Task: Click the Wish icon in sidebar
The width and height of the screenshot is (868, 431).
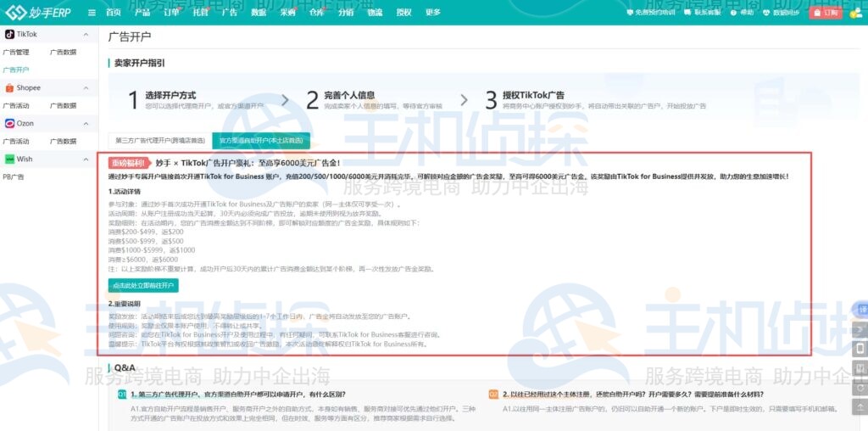Action: tap(9, 159)
